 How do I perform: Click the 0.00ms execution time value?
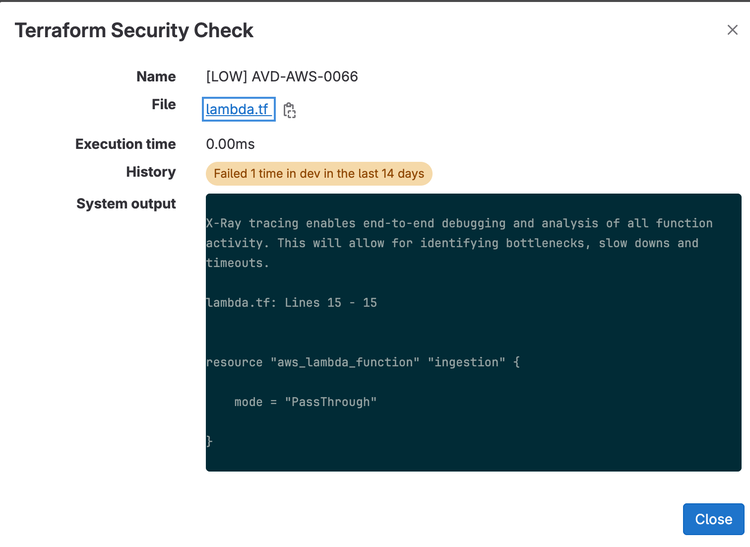tap(230, 144)
